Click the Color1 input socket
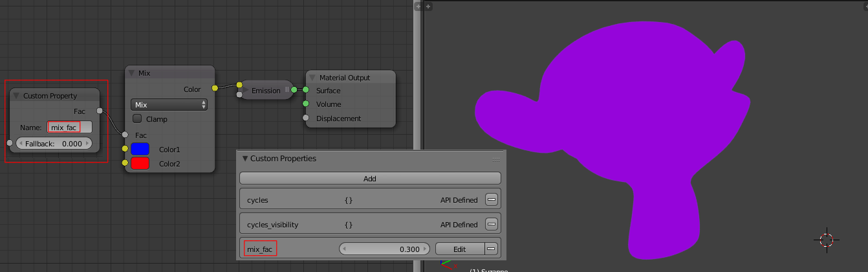This screenshot has height=272, width=868. [125, 149]
